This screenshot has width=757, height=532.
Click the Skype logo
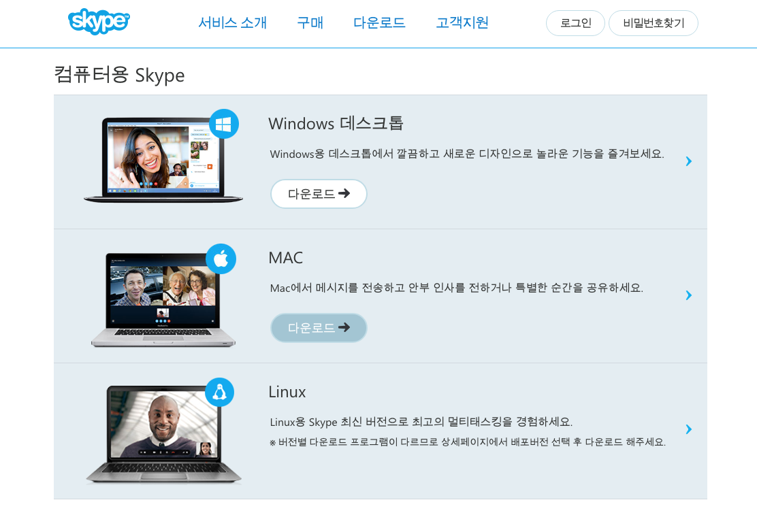[x=99, y=22]
